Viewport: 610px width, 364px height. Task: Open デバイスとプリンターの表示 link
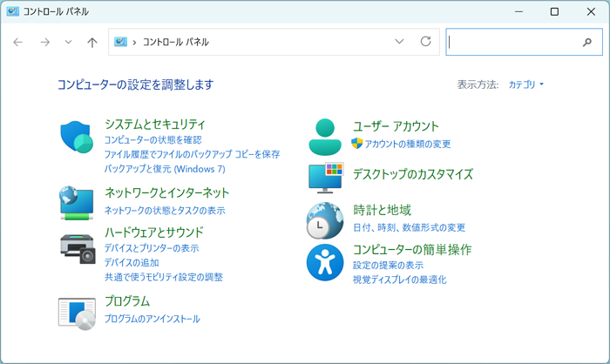point(152,248)
